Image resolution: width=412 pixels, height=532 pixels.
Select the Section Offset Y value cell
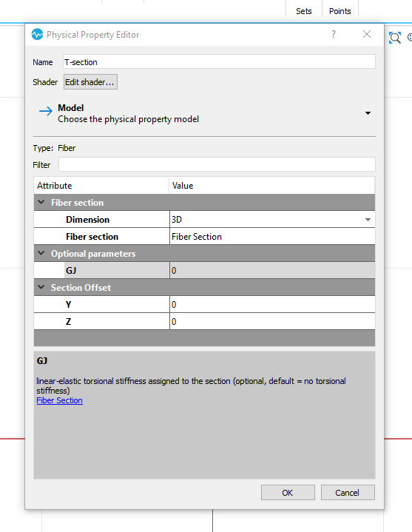click(x=272, y=304)
